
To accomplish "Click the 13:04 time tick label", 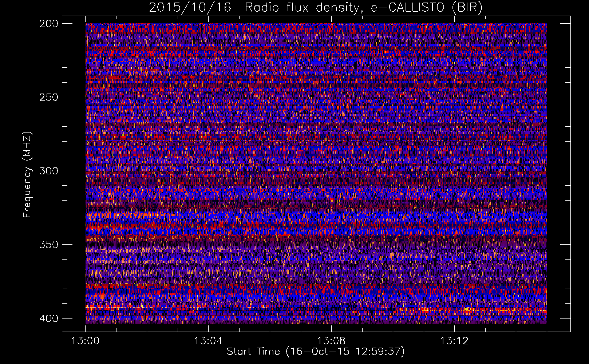I will coord(208,341).
